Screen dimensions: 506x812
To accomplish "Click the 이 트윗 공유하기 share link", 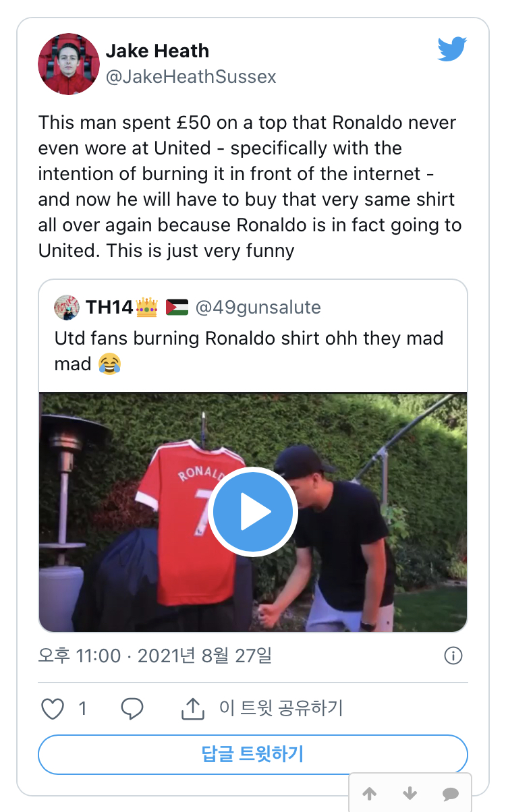I will click(281, 708).
